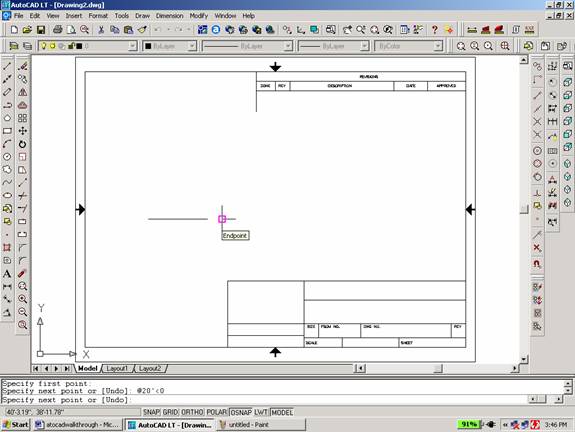Screen dimensions: 575x432
Task: Toggle ORTHO mode in status bar
Action: pos(192,412)
